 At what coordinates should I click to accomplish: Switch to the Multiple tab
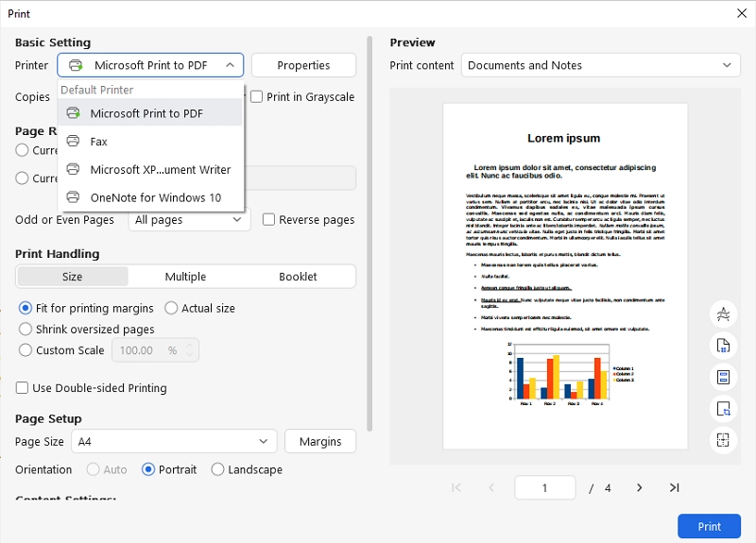(185, 277)
